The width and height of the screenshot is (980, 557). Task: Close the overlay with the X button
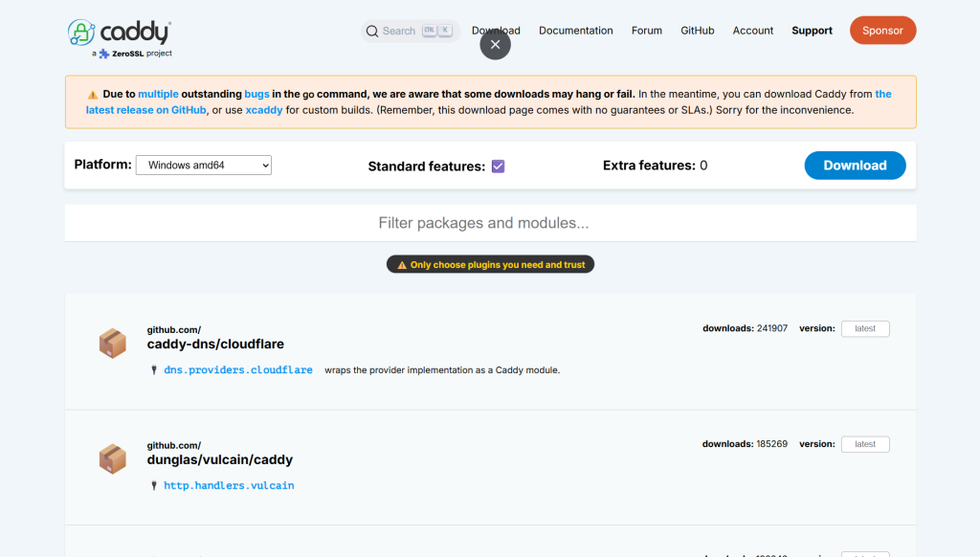(x=495, y=44)
